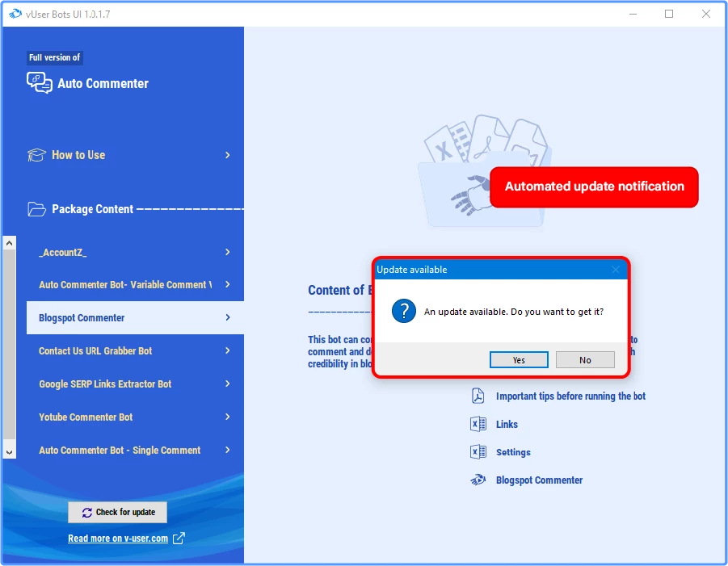The image size is (728, 566).
Task: Expand the Blogspot Commenter chevron
Action: click(228, 317)
